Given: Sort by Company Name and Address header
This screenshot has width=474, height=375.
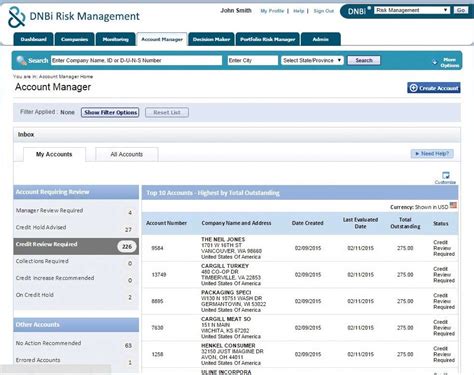Looking at the screenshot, I should [x=236, y=223].
